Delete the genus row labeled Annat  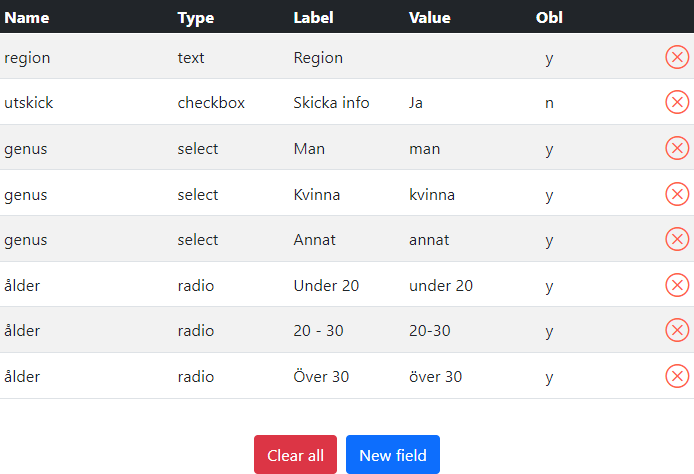pyautogui.click(x=677, y=239)
